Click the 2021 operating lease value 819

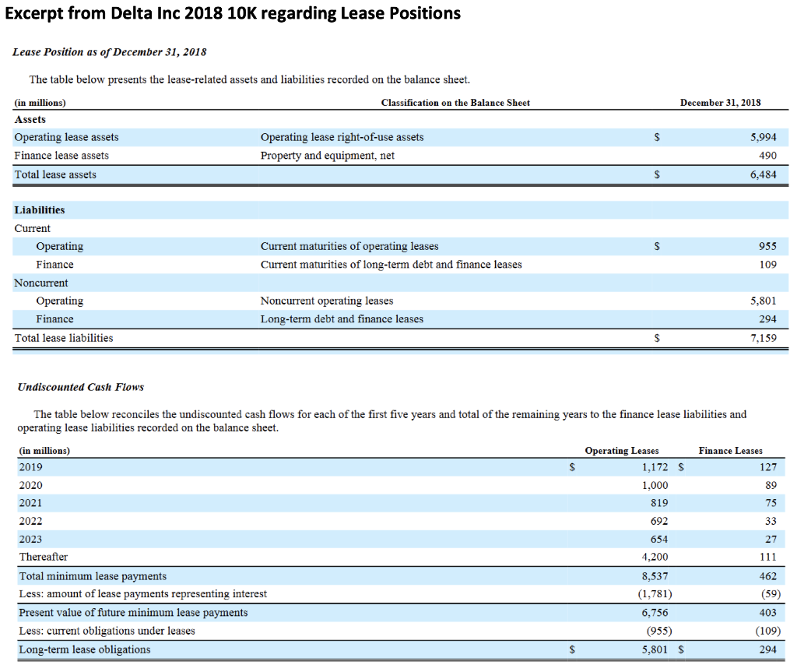658,502
